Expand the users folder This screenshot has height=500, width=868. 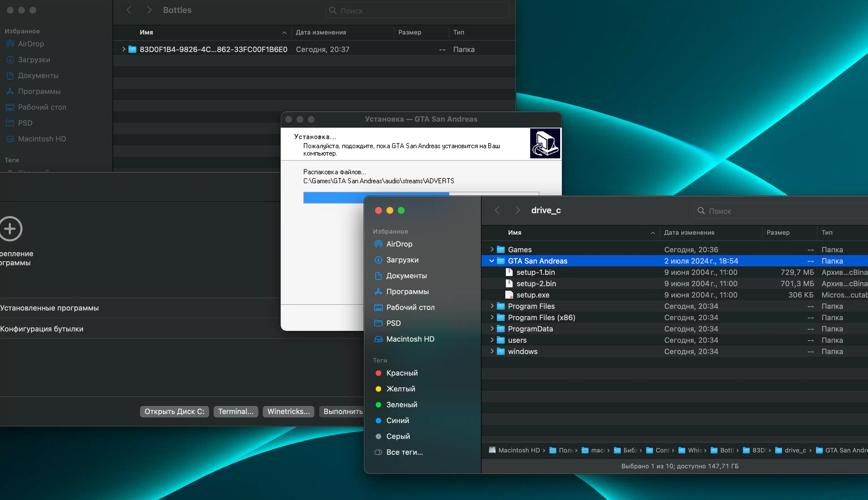point(492,340)
